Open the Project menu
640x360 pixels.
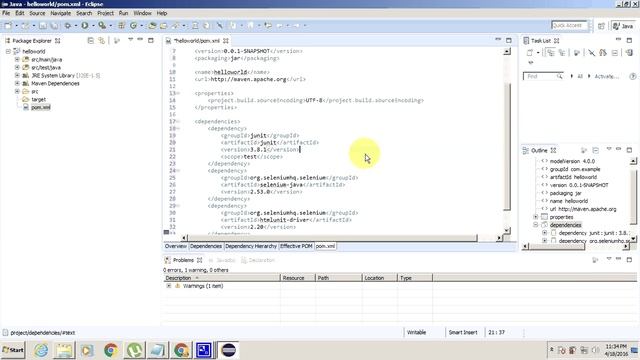105,13
